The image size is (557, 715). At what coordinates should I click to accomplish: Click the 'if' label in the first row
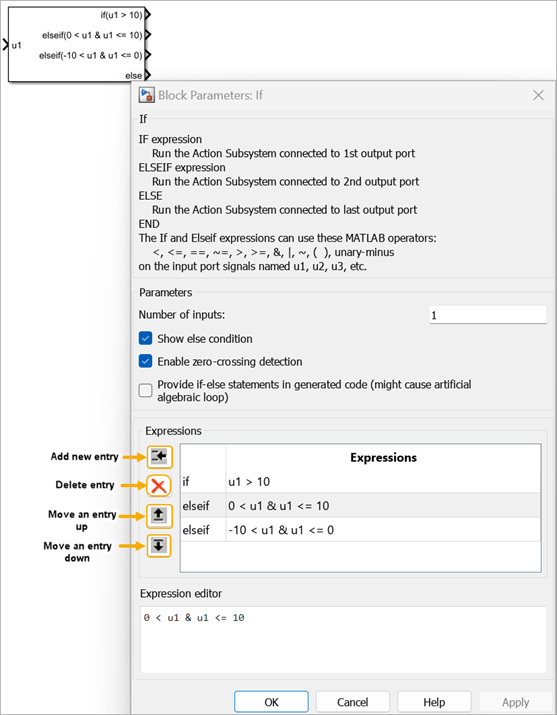186,482
